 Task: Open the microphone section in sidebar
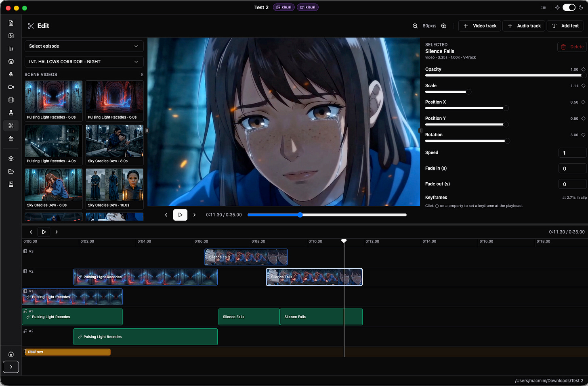11,74
